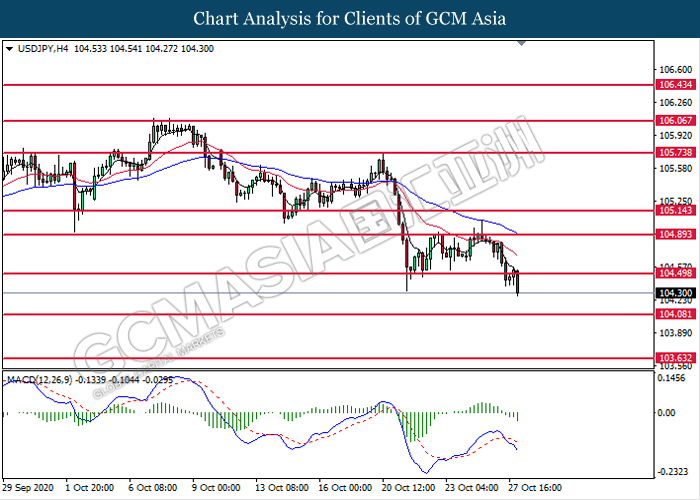
Task: Click the 106.434 price level label
Action: coord(675,85)
